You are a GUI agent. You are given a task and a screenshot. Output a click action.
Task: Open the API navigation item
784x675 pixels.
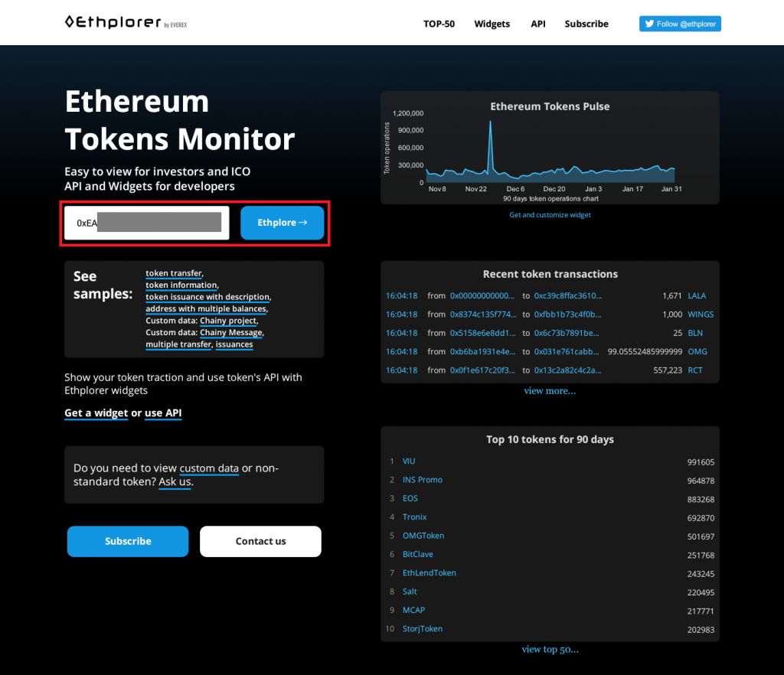click(537, 24)
